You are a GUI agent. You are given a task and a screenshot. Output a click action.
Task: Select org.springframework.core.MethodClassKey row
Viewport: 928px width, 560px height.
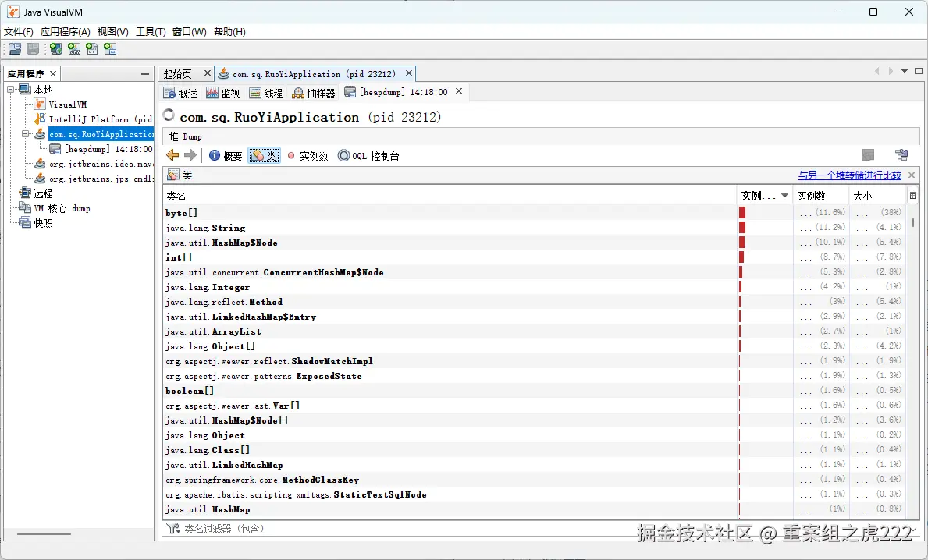pyautogui.click(x=535, y=480)
